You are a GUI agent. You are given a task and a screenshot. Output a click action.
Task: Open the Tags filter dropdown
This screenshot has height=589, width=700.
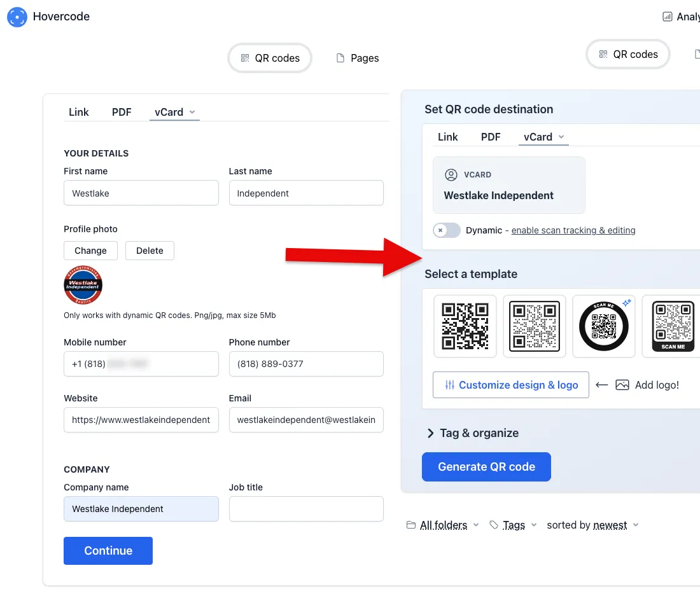click(x=513, y=525)
